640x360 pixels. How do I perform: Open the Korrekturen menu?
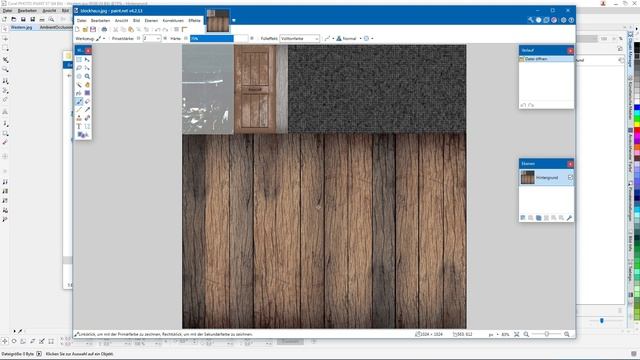click(x=173, y=20)
